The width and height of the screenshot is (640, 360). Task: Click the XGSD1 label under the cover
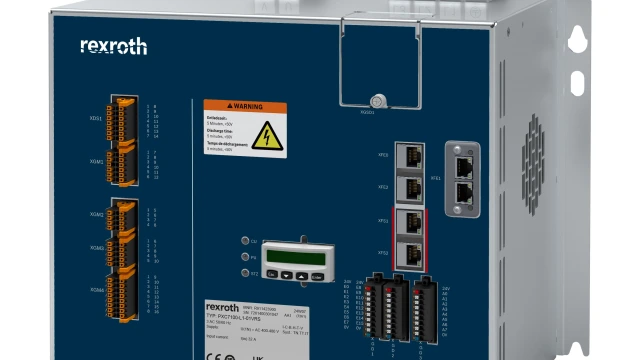367,112
